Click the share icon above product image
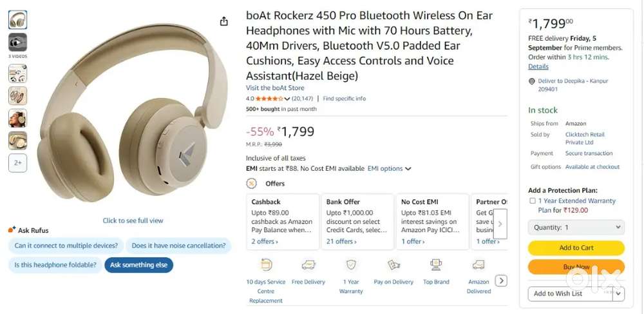 (224, 21)
